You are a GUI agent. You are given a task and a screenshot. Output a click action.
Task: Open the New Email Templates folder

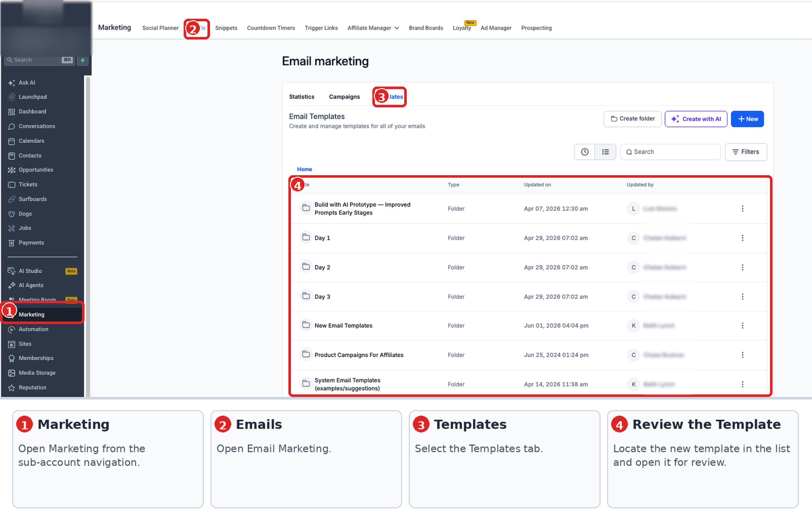[343, 326]
